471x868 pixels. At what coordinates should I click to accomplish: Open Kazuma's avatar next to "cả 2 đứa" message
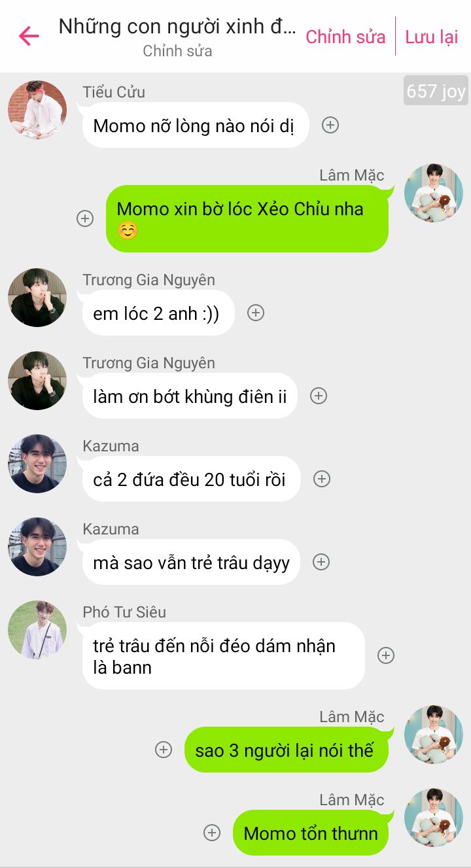(37, 464)
